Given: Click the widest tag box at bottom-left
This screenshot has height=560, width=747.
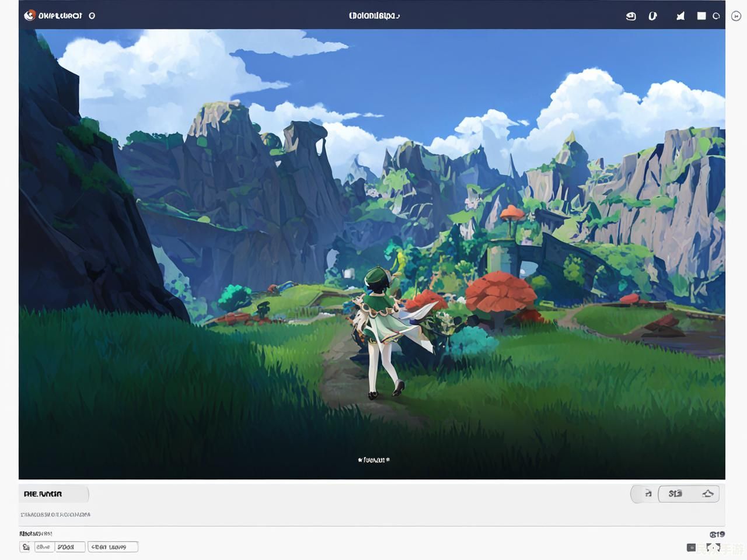Looking at the screenshot, I should pos(113,547).
